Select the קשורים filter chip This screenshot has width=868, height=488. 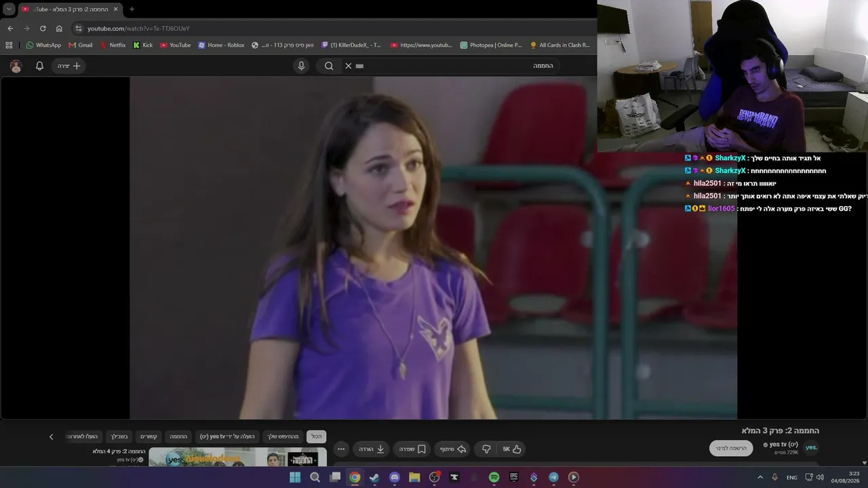149,436
